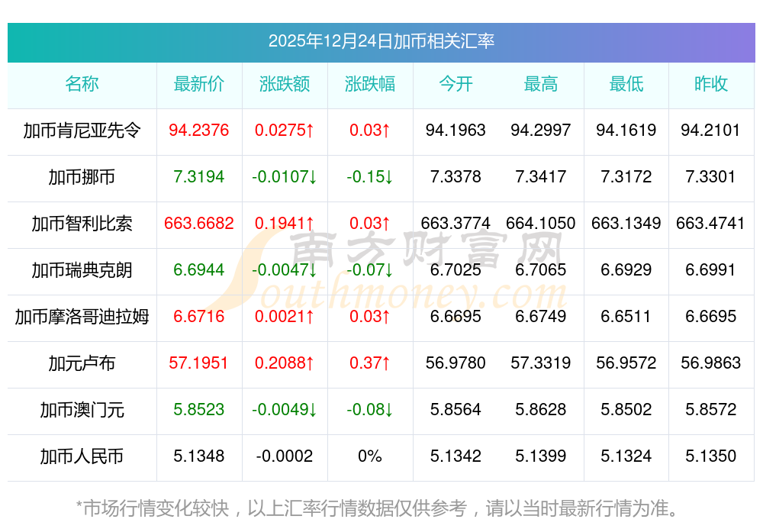763x532 pixels.
Task: Click opening value 5.1342
Action: click(456, 456)
